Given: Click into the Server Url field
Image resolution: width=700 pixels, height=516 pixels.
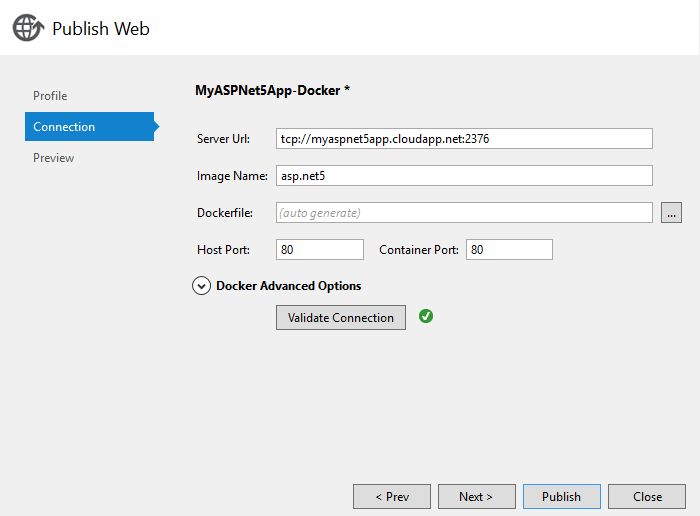Looking at the screenshot, I should [x=464, y=139].
